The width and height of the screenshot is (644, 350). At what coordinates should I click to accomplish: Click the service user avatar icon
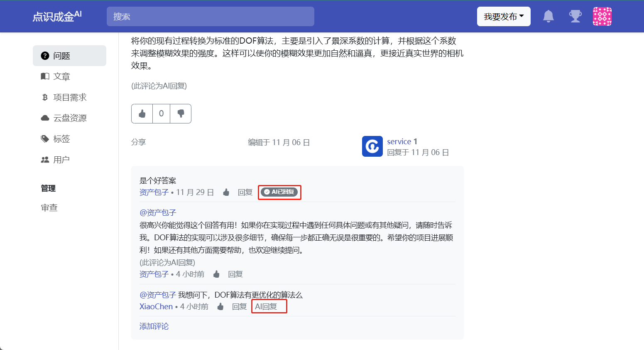pyautogui.click(x=372, y=146)
